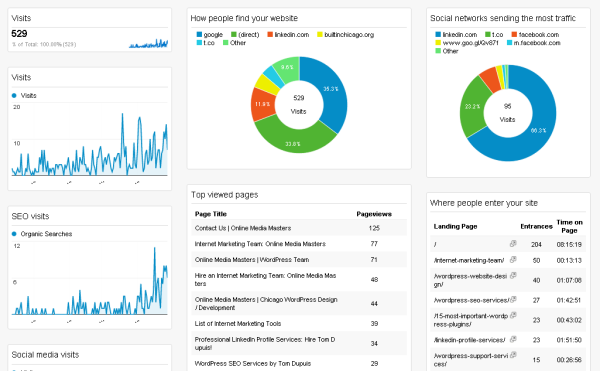The width and height of the screenshot is (600, 371).
Task: Click the 08:15:19 time on page value
Action: [x=569, y=244]
